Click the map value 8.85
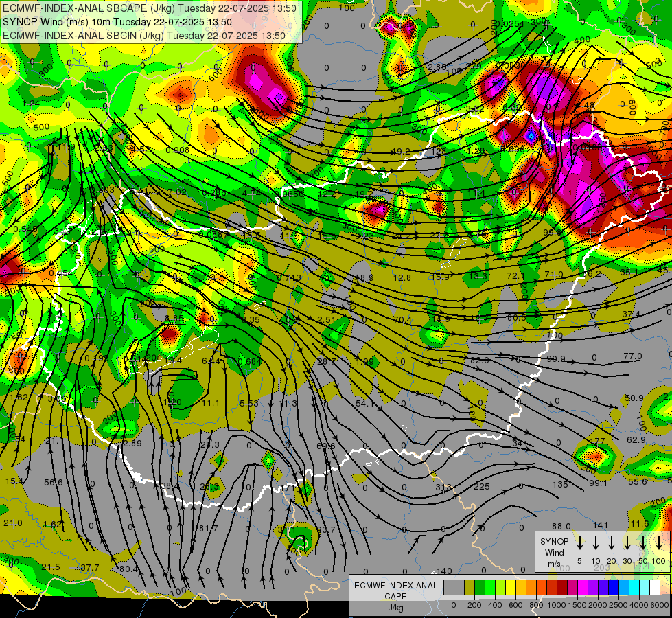Viewport: 672px width, 618px height. [174, 318]
